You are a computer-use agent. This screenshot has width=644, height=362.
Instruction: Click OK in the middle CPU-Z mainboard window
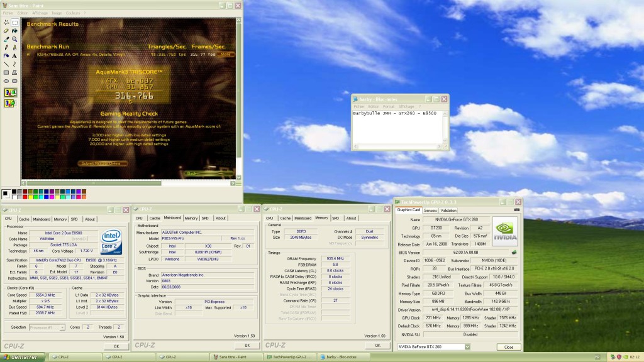(x=247, y=346)
